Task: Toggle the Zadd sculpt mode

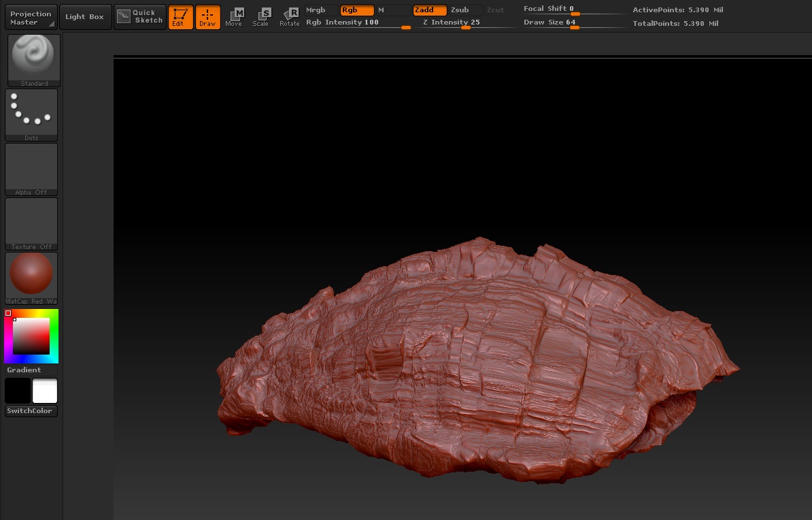Action: [429, 10]
